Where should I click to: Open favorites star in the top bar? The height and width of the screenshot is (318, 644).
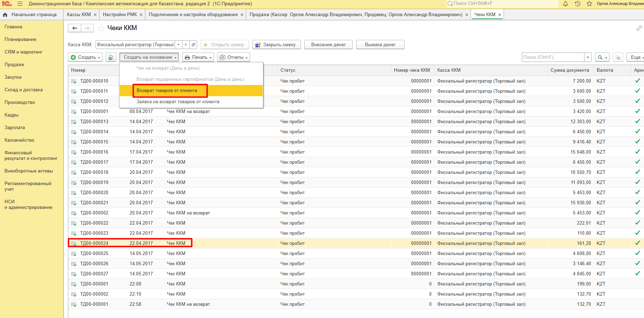[x=589, y=3]
